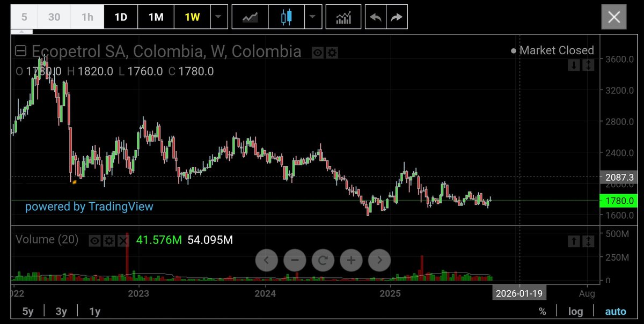Collapse the Ecopetrol SA legend
644x324 pixels.
coord(21,51)
